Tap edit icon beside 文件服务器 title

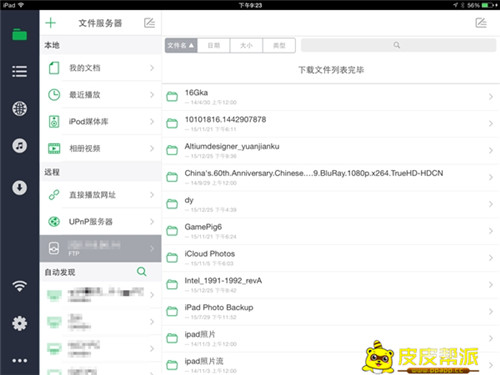click(149, 23)
